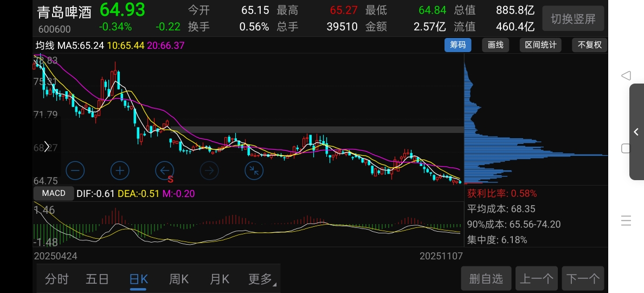
Task: Tap 集中度: 6.18% text
Action: [x=497, y=240]
